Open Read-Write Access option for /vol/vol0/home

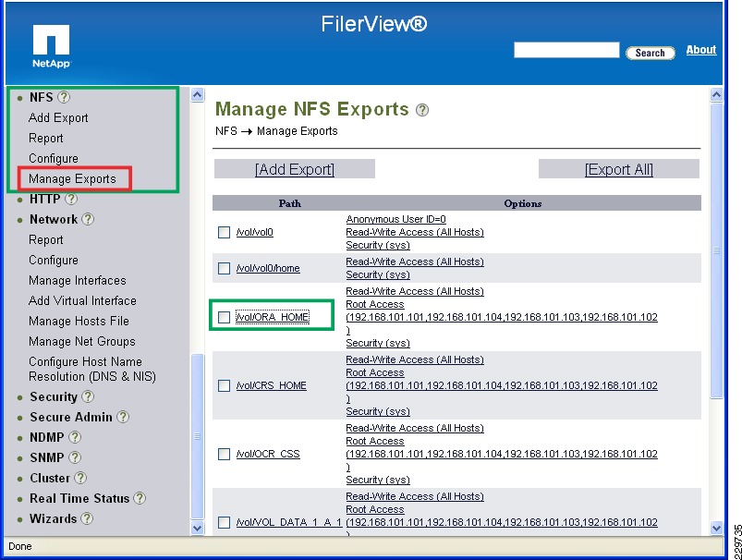[x=415, y=262]
